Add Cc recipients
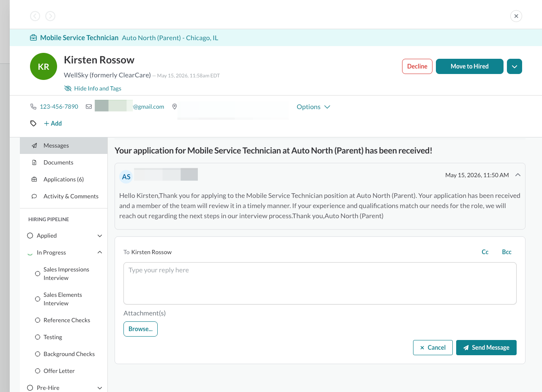Viewport: 542px width, 392px height. pos(485,252)
